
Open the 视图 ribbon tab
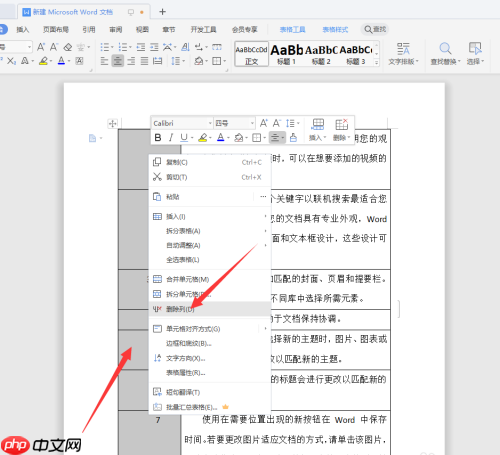pos(142,30)
